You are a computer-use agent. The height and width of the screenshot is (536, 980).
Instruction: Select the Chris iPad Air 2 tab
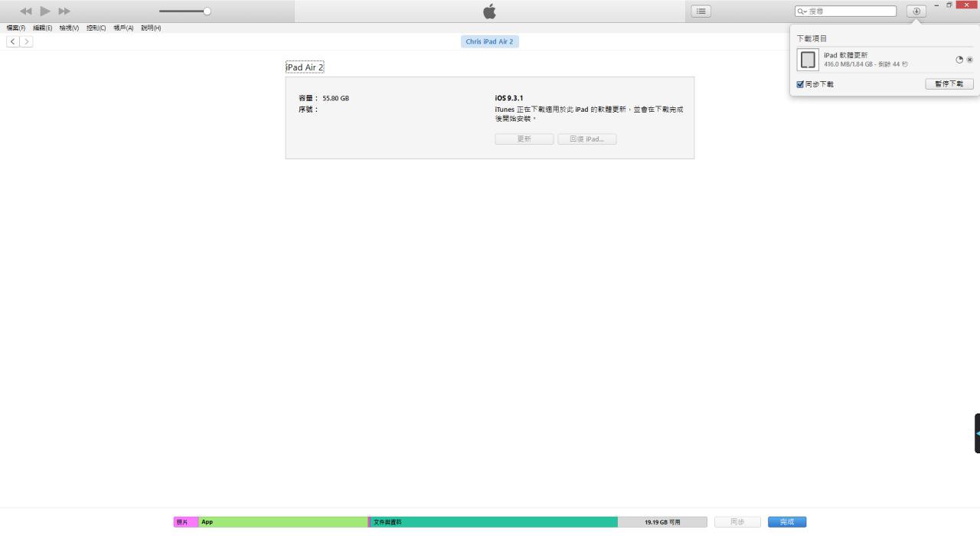point(489,41)
